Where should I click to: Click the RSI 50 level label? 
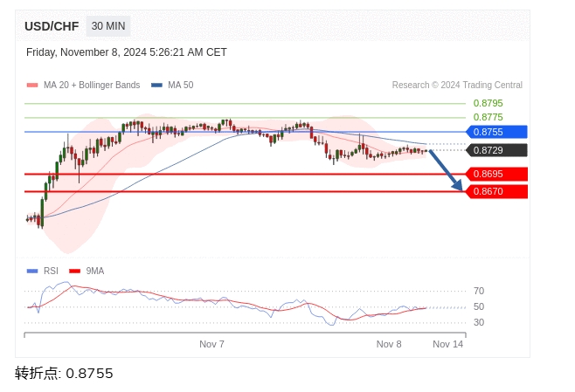tap(479, 306)
